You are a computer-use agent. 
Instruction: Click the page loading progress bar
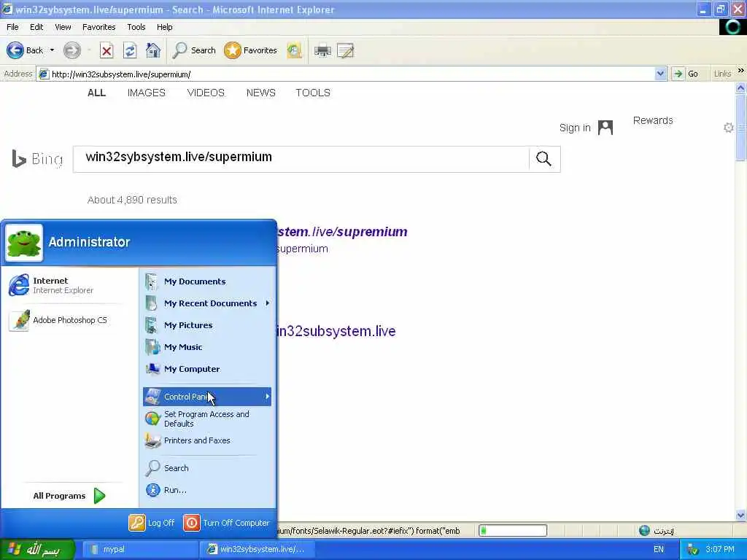pyautogui.click(x=513, y=531)
